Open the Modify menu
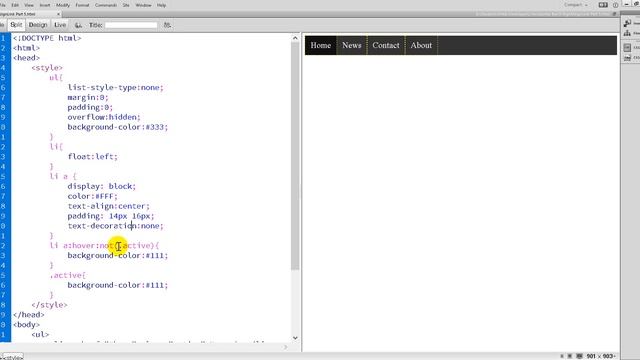The image size is (640, 360). 63,5
